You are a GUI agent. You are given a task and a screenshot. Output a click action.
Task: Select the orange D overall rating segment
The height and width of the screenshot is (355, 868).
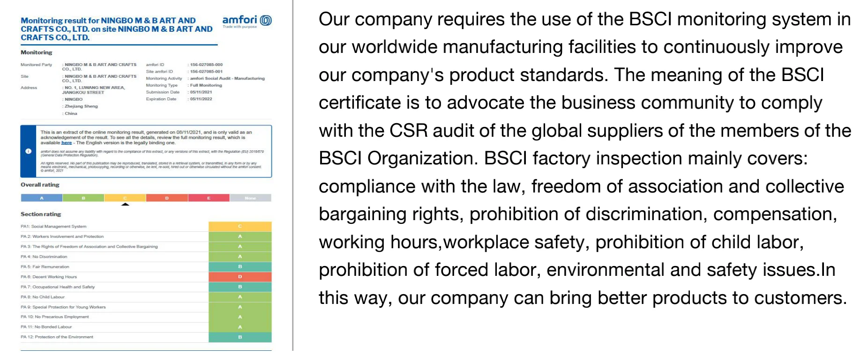167,198
